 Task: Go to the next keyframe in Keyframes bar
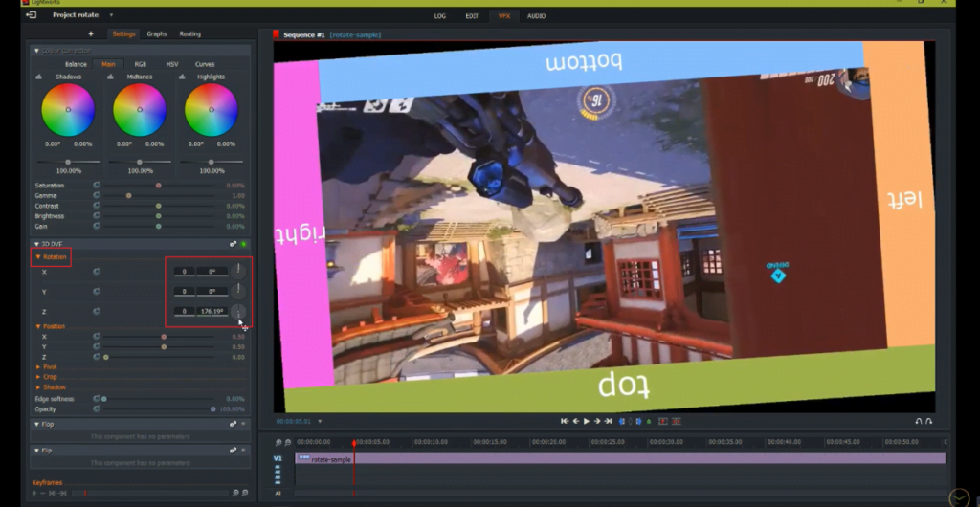(x=62, y=494)
